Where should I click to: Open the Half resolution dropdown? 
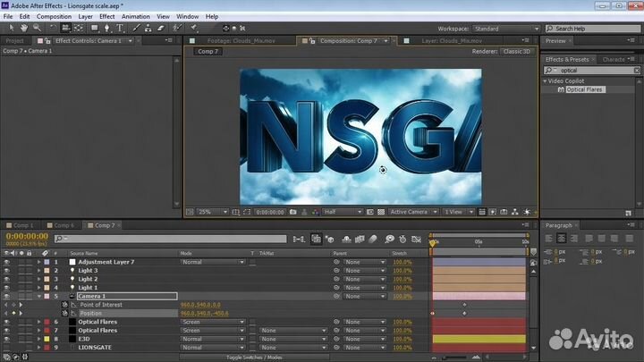click(x=343, y=212)
